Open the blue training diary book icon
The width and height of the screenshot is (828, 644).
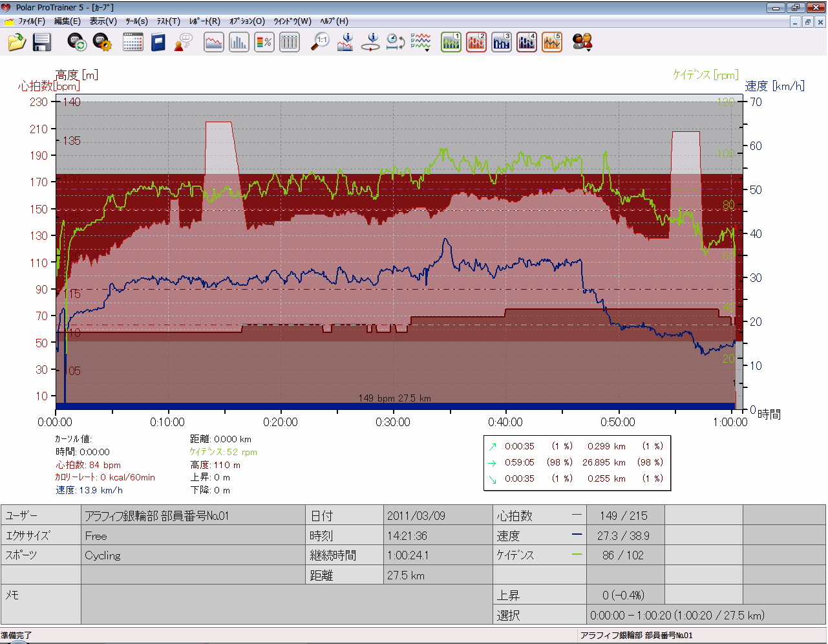[158, 43]
